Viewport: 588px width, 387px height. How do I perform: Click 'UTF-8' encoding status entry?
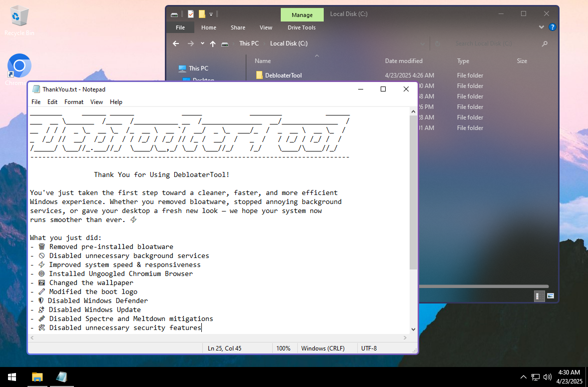[369, 348]
